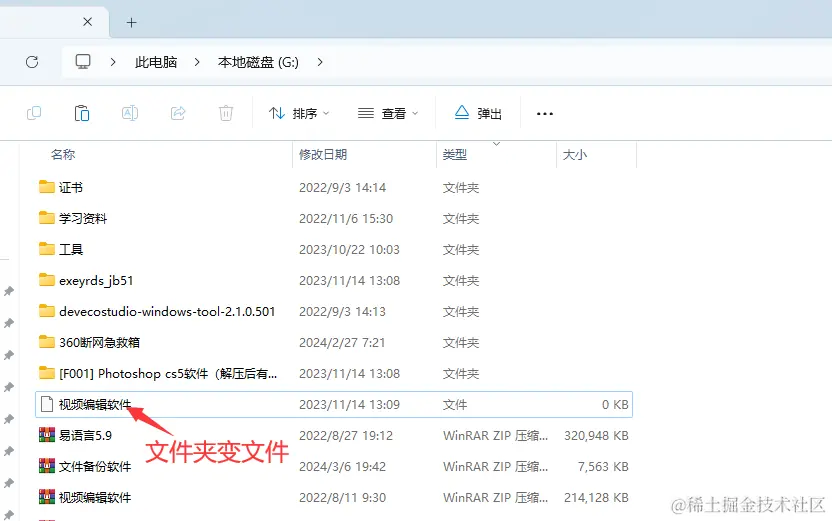832x521 pixels.
Task: Click the 学习资料 folder name
Action: [x=83, y=219]
